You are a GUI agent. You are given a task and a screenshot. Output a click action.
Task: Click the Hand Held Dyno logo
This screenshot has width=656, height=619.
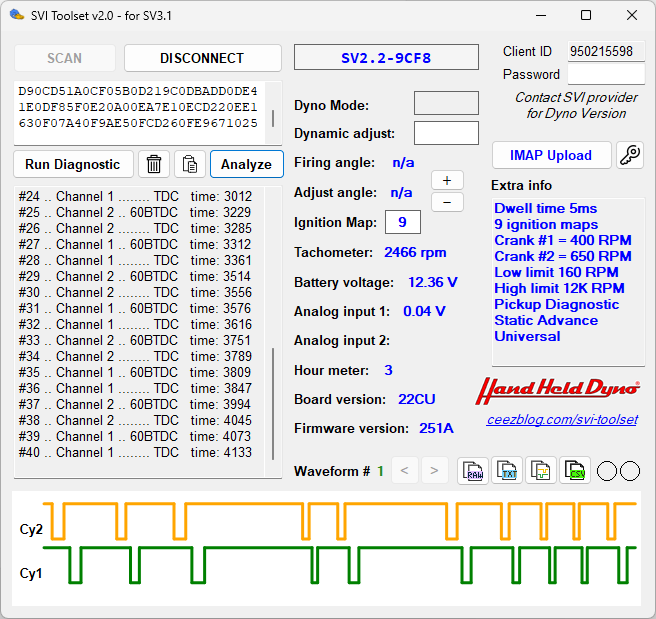[x=558, y=391]
